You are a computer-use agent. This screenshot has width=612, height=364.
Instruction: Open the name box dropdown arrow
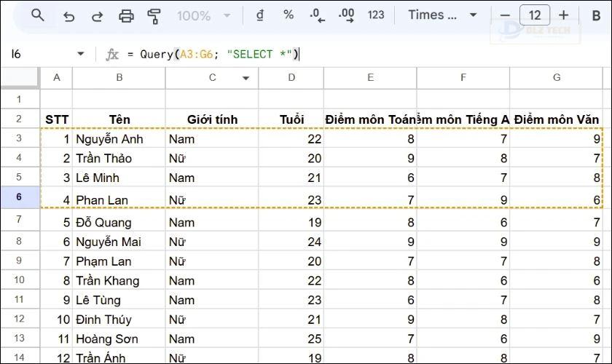80,53
